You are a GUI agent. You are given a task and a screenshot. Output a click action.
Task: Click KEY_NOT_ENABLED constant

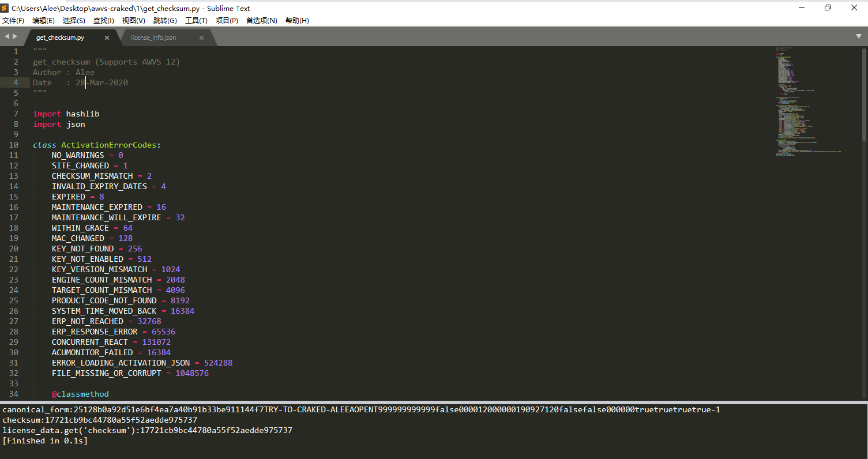tap(88, 259)
